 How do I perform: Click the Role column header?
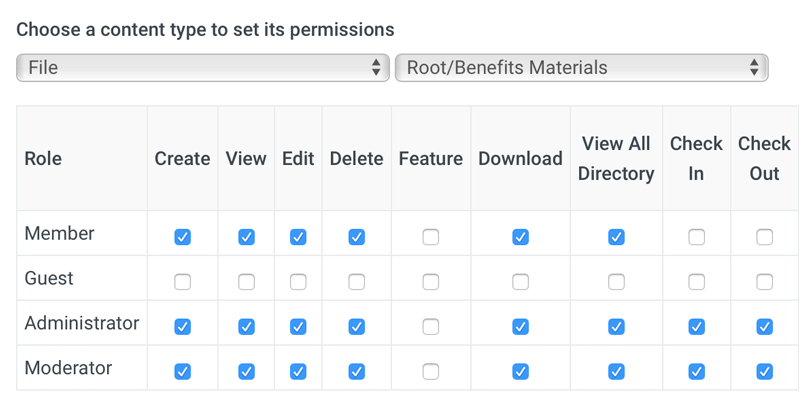43,158
